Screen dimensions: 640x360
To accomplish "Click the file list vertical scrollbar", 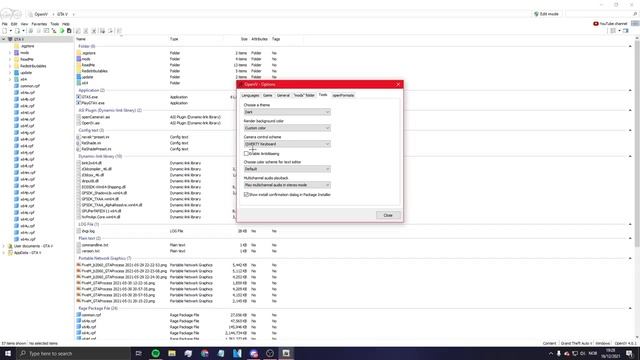I will coord(637,143).
